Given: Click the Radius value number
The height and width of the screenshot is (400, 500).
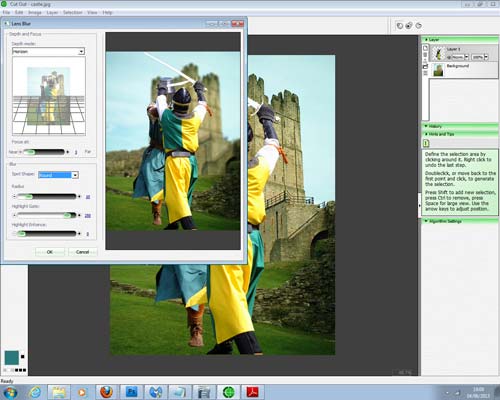Looking at the screenshot, I should tap(88, 197).
